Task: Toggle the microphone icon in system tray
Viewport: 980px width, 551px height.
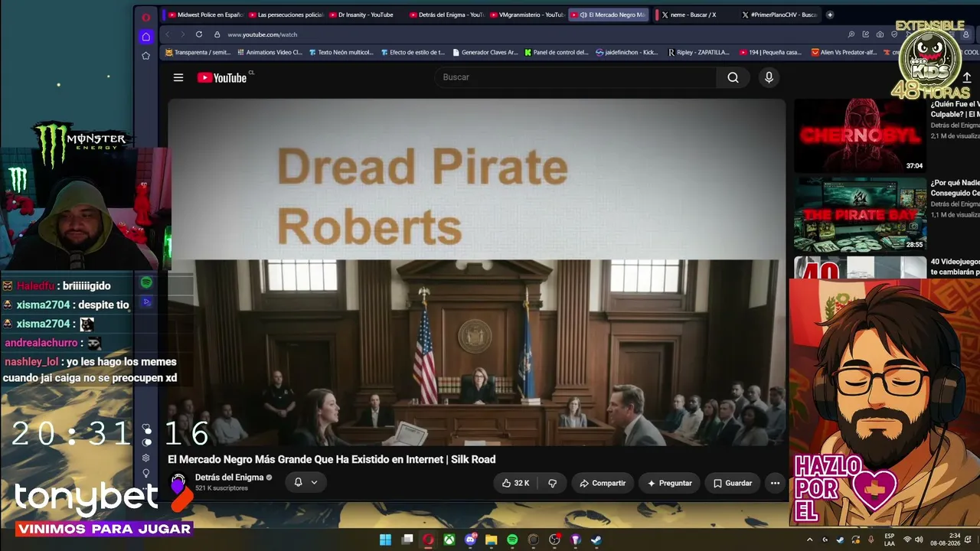Action: pos(871,540)
